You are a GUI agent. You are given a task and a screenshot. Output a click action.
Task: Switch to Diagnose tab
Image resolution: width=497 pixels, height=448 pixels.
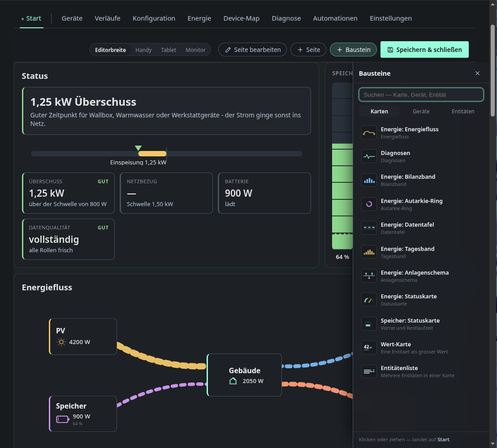286,18
